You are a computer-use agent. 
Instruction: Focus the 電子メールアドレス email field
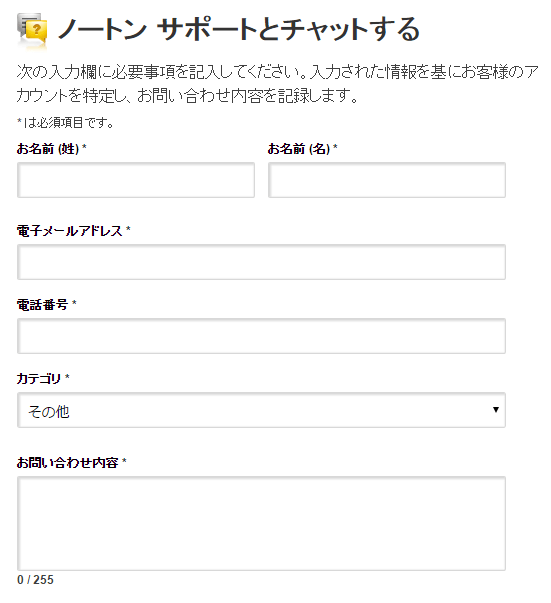coord(261,262)
